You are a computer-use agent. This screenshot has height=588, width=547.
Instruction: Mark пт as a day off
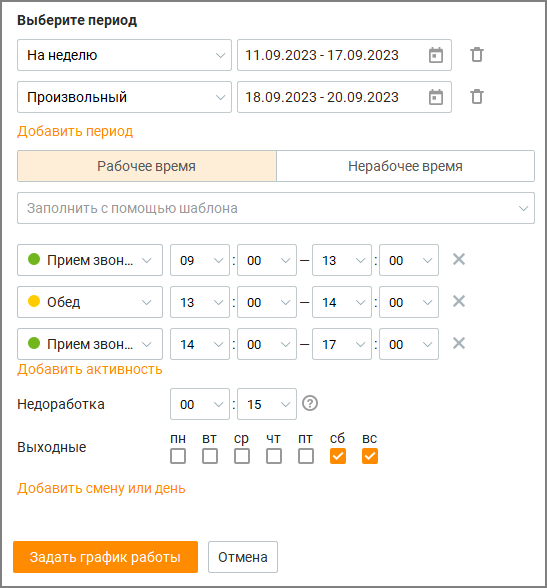[x=306, y=456]
